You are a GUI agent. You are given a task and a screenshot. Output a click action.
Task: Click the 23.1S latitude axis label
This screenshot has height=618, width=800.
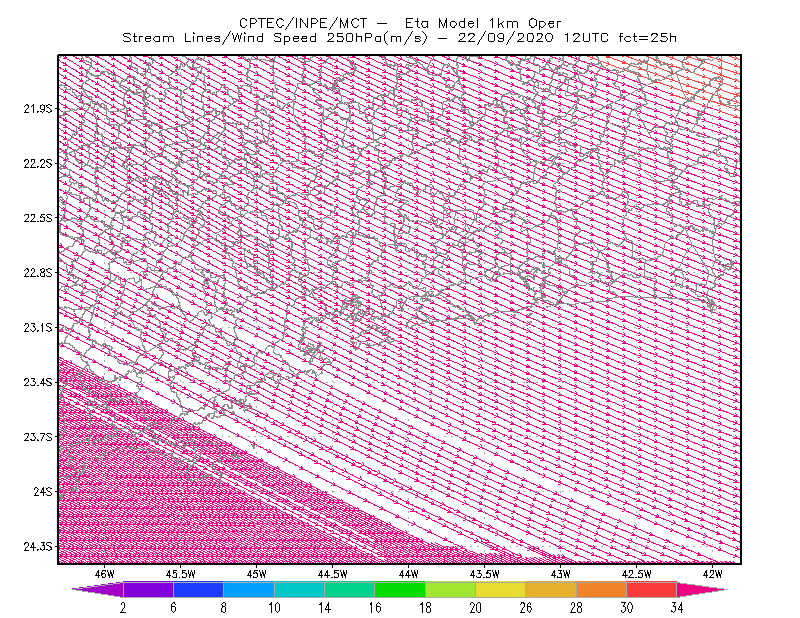38,328
